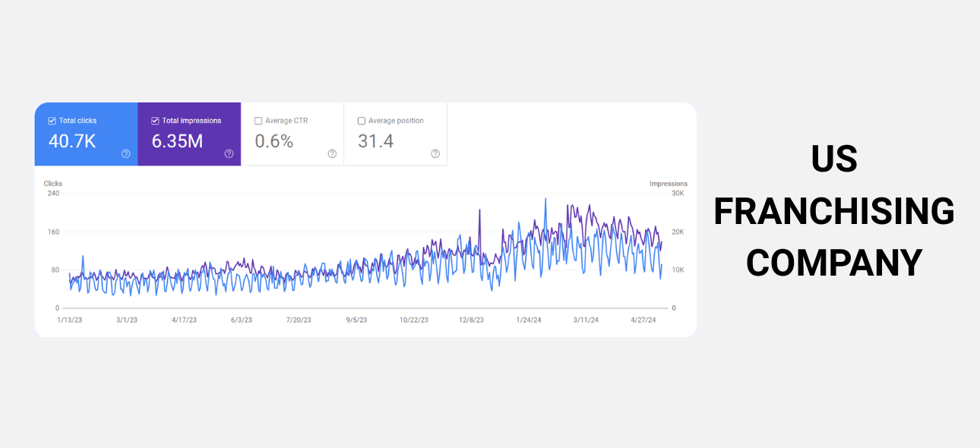
Task: Click the US FRANCHISING COMPANY heading
Action: tap(833, 210)
